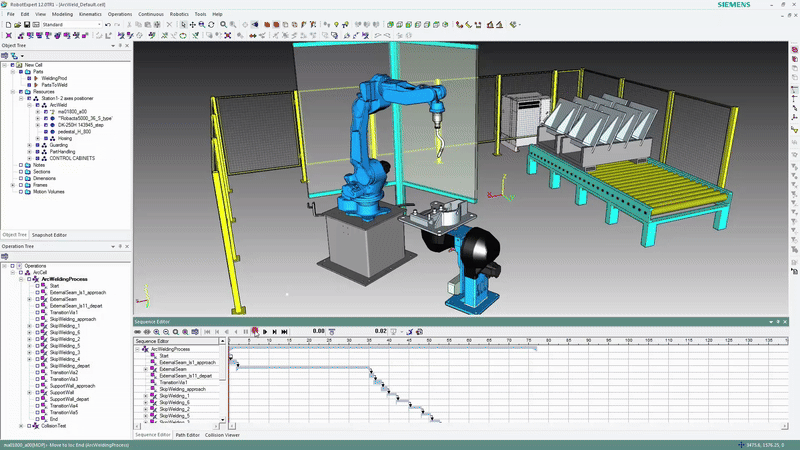Select SkipWelding_approach in Sequence Editor list
The height and width of the screenshot is (450, 800).
click(182, 389)
